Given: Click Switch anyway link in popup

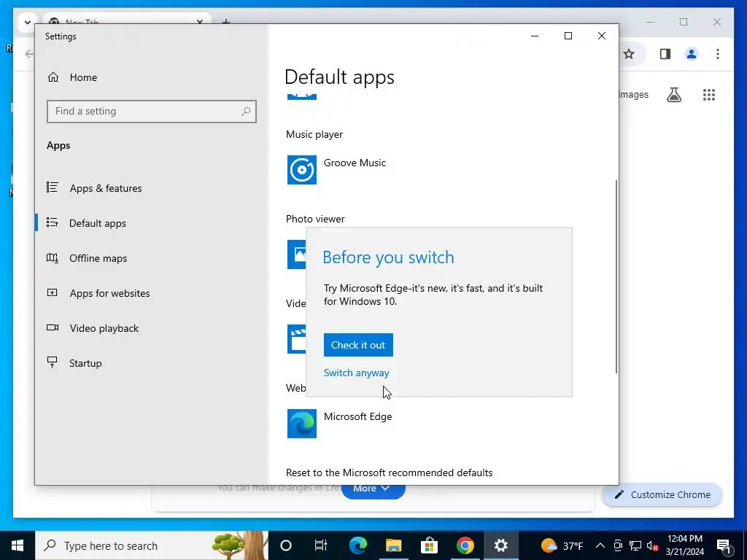Looking at the screenshot, I should click(356, 373).
